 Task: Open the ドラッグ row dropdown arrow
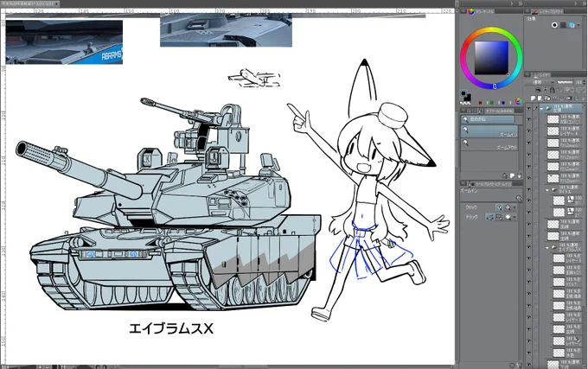pyautogui.click(x=514, y=217)
